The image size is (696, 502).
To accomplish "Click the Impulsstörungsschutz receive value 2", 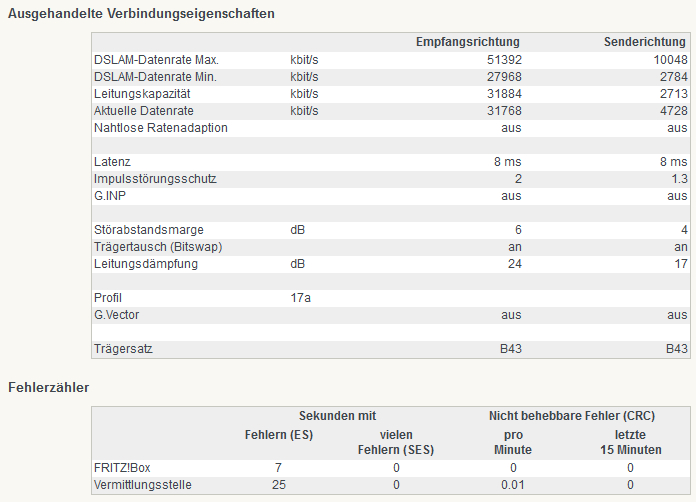I will click(x=518, y=179).
